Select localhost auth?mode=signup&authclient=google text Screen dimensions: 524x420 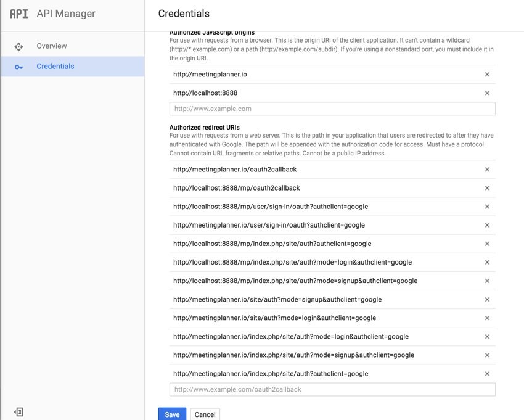(295, 281)
